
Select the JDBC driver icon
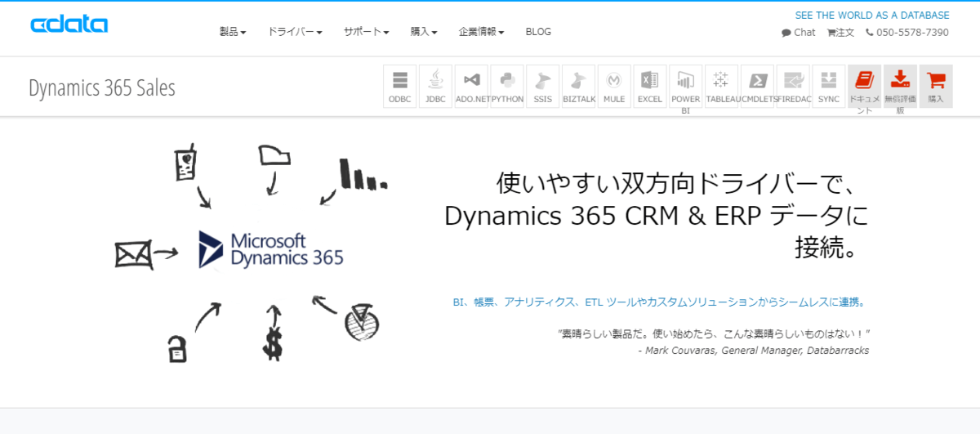point(435,86)
